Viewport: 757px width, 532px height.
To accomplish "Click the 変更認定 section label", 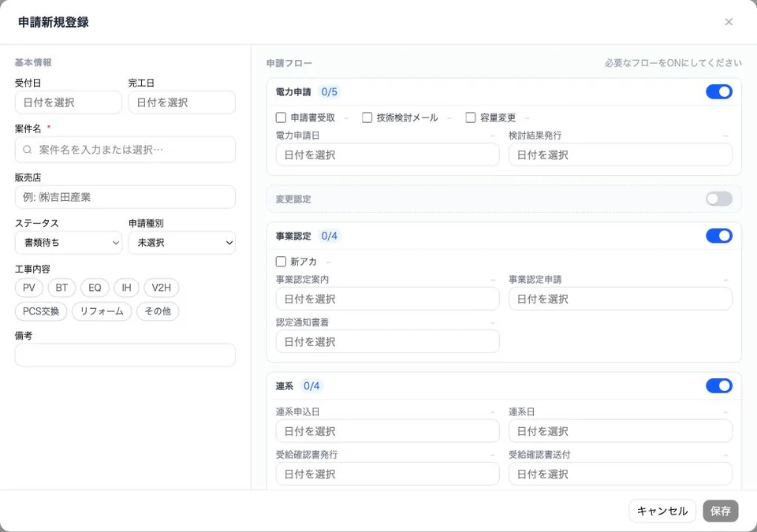I will click(293, 199).
